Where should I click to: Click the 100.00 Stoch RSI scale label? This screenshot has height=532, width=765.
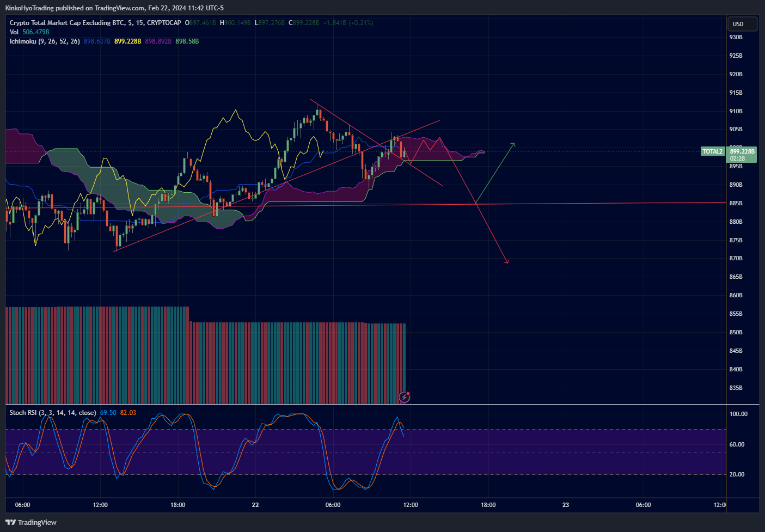pos(738,414)
